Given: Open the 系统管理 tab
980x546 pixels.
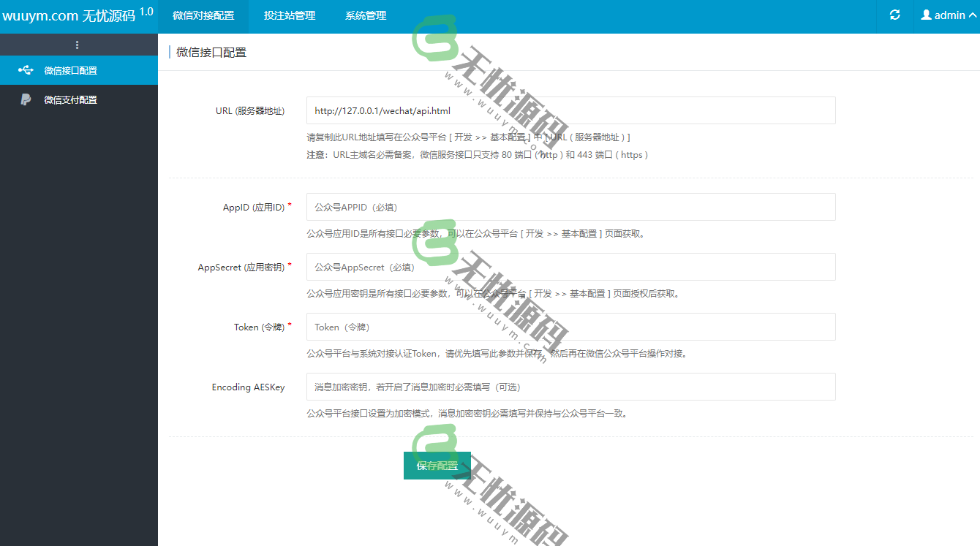Looking at the screenshot, I should (x=365, y=16).
